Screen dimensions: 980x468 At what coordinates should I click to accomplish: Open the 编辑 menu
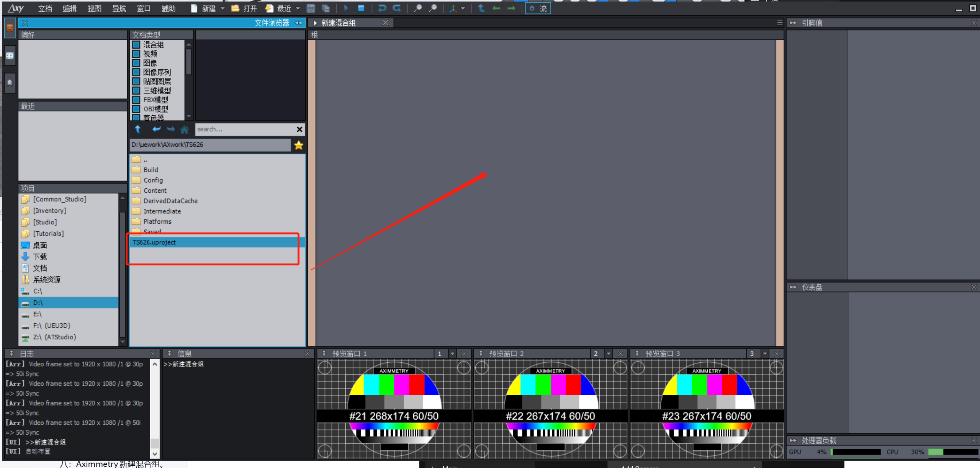tap(69, 8)
